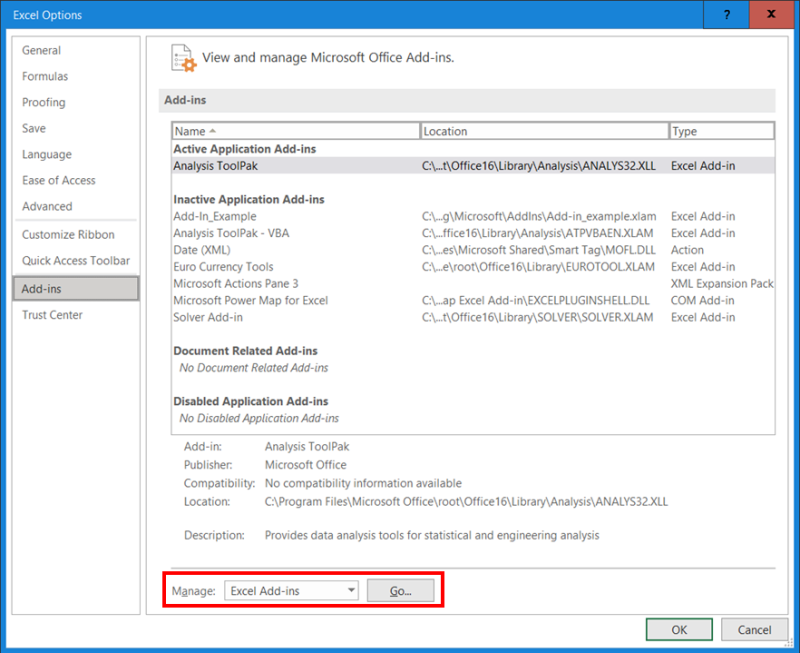
Task: Select the Add-In_Example row
Action: (473, 216)
